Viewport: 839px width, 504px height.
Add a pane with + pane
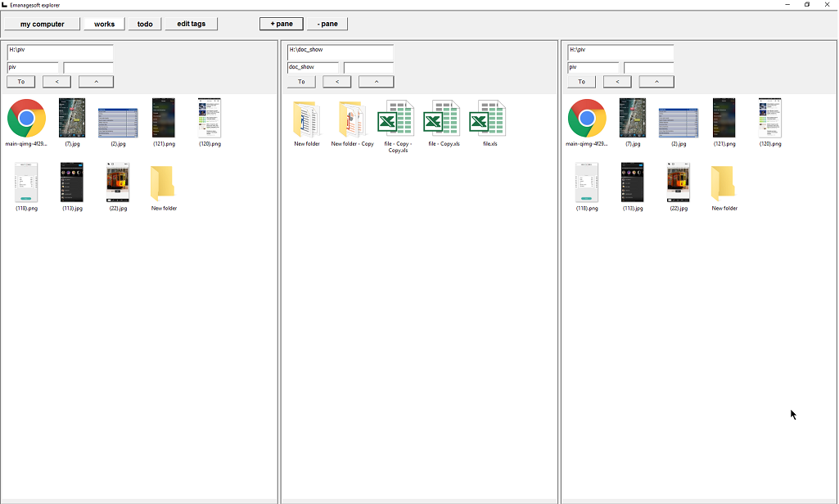click(x=282, y=24)
